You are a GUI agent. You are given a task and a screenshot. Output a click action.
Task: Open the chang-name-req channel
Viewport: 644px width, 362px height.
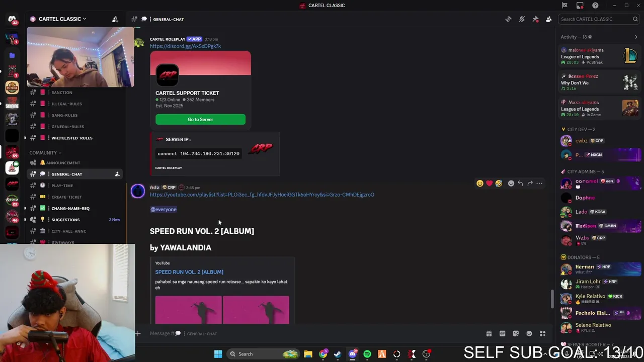[x=70, y=208]
